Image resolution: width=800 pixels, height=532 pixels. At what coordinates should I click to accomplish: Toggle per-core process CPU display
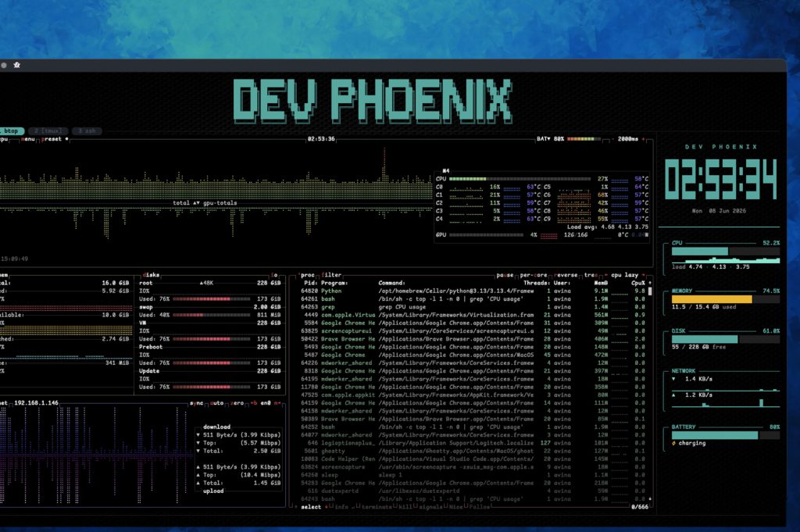click(534, 275)
